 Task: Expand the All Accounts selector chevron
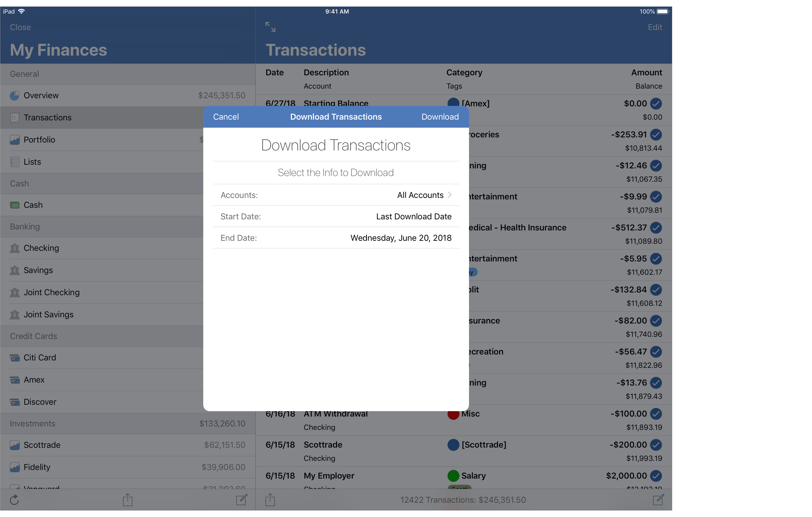click(450, 195)
